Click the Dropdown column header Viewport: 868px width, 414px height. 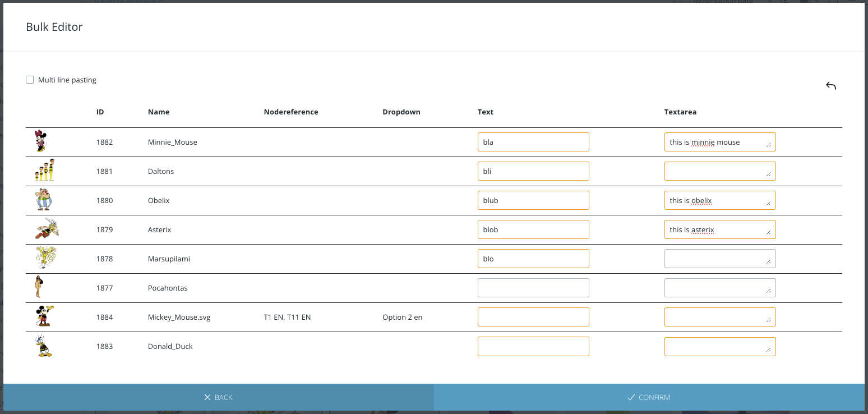(401, 112)
